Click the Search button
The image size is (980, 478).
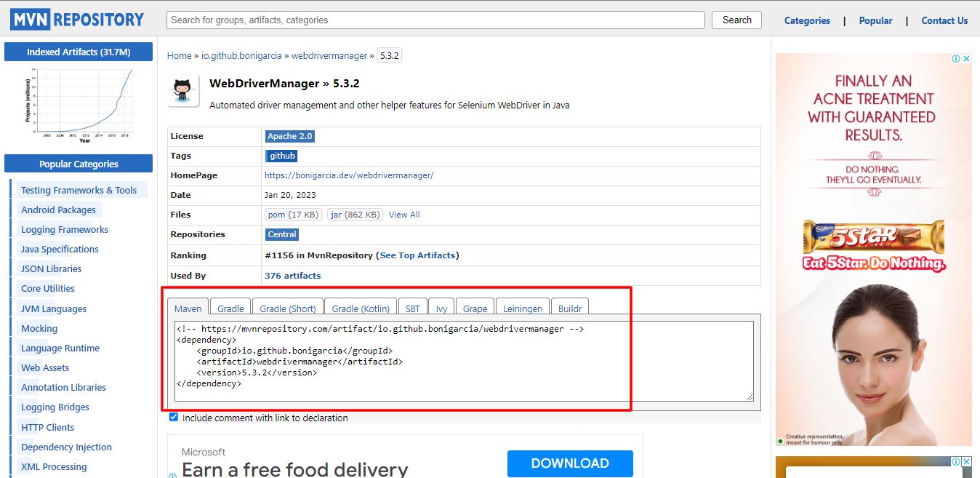coord(736,20)
